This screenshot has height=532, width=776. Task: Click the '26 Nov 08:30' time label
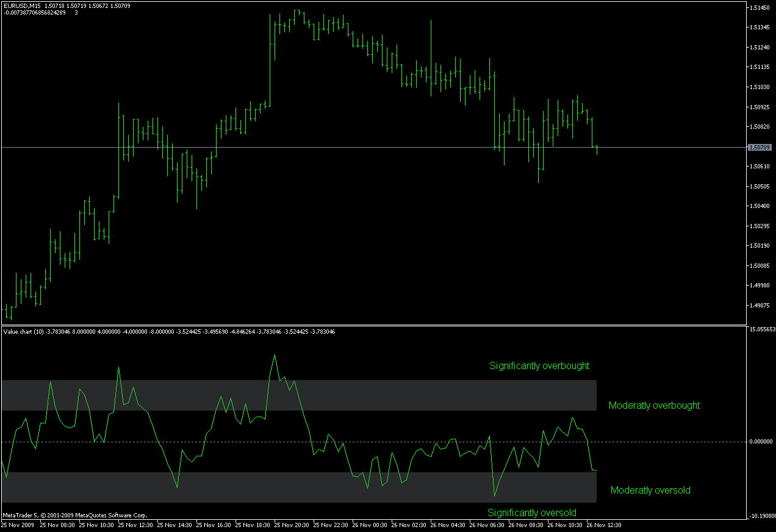coord(526,525)
